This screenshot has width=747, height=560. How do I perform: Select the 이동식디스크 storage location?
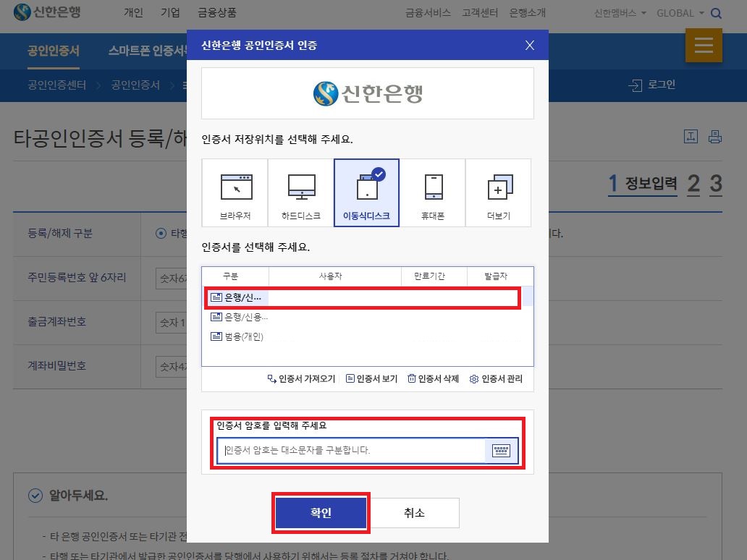click(x=366, y=193)
